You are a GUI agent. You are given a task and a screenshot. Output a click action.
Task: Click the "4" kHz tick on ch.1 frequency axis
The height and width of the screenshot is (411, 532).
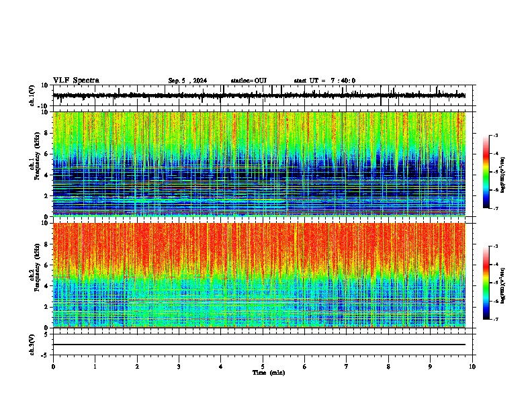click(46, 175)
